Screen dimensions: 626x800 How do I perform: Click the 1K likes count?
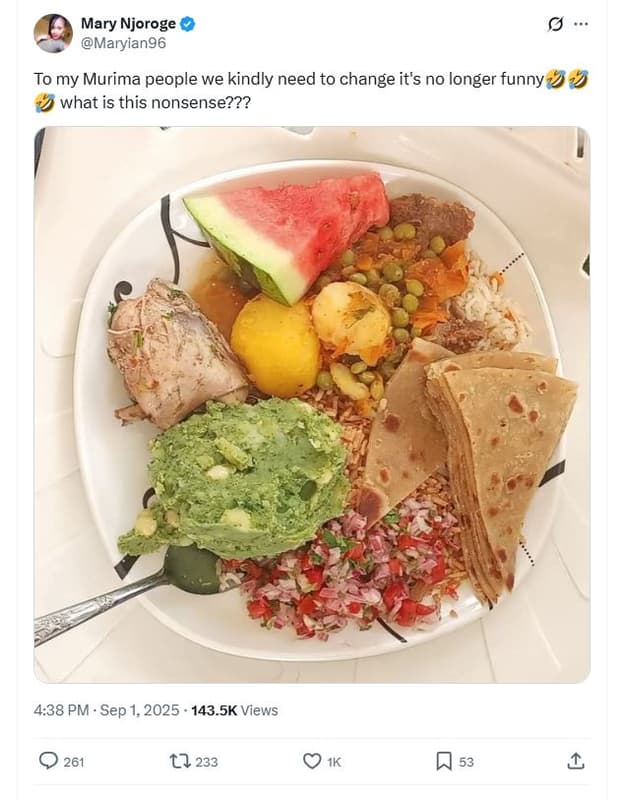pos(334,762)
